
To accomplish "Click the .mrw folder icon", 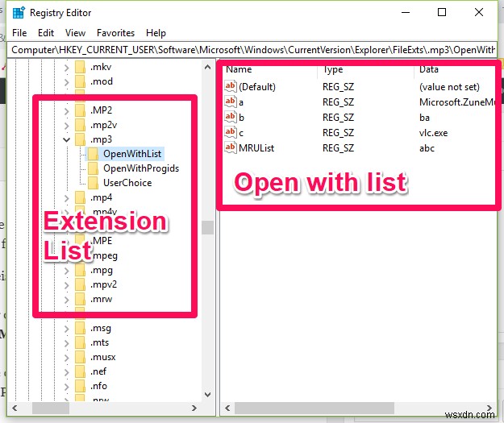I will point(80,299).
